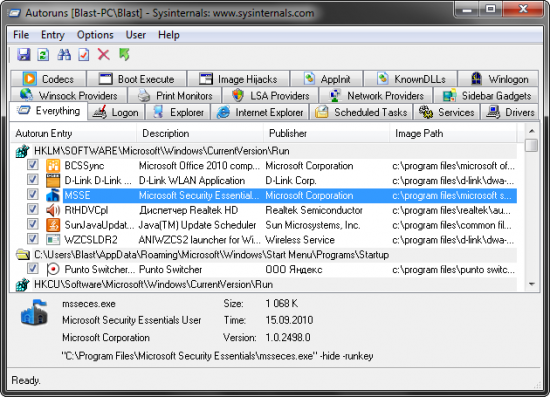Open the AppInit tab
This screenshot has height=397, width=550.
pos(327,79)
